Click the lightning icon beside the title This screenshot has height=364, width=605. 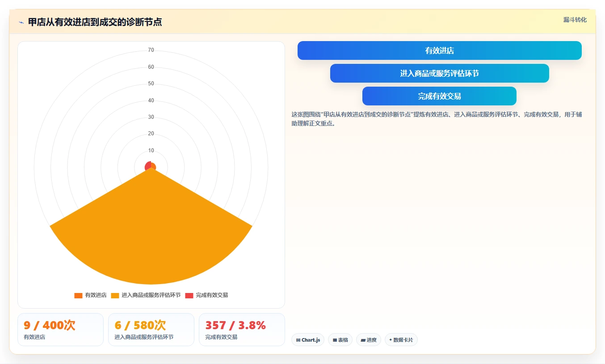pos(21,22)
